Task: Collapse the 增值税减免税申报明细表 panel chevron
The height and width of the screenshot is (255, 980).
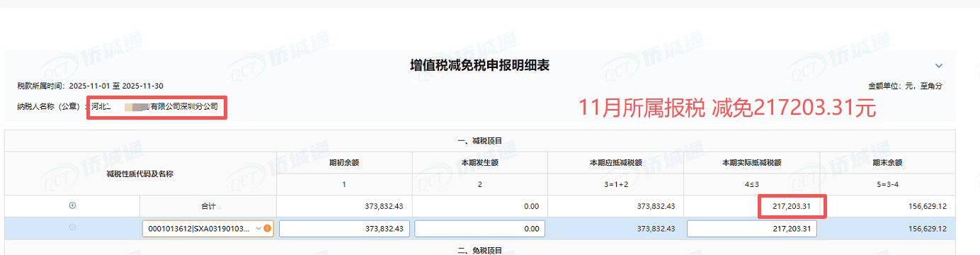Action: coord(939,65)
